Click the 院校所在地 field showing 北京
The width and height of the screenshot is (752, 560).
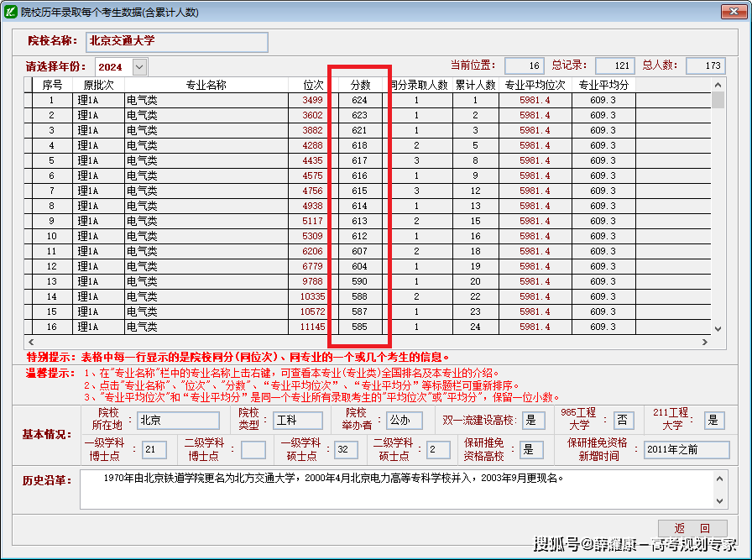(178, 421)
